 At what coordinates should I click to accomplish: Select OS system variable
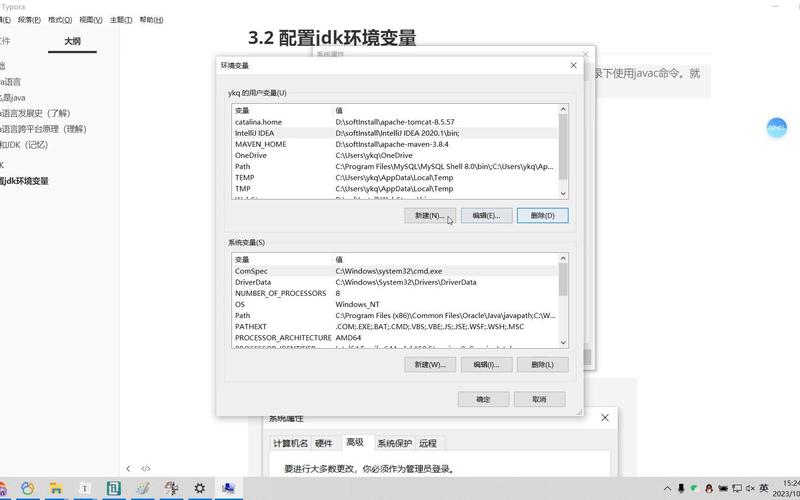(395, 305)
